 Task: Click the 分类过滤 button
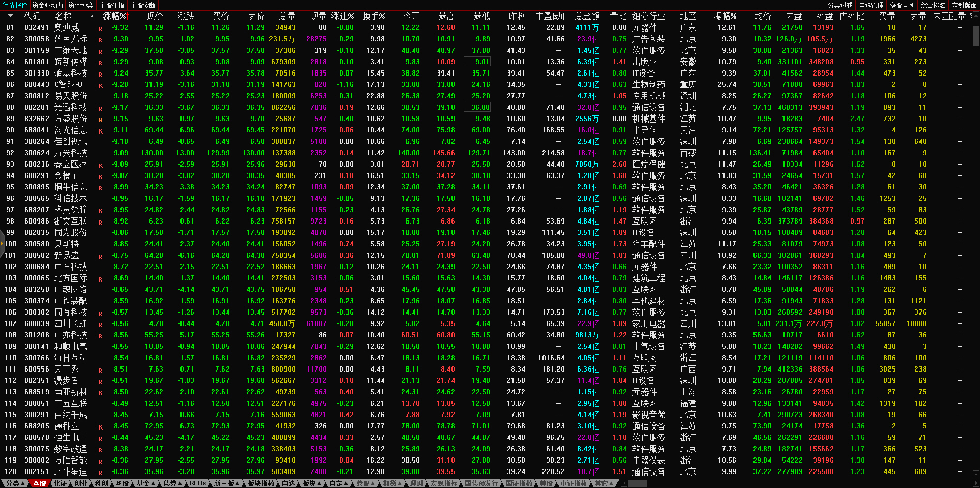(840, 5)
